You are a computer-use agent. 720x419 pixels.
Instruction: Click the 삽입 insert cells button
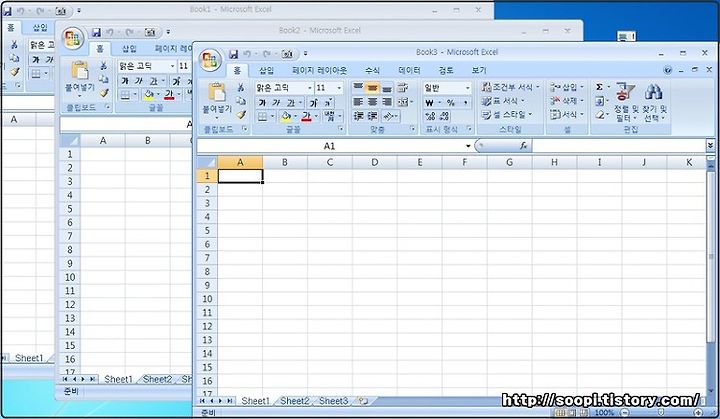[x=567, y=87]
